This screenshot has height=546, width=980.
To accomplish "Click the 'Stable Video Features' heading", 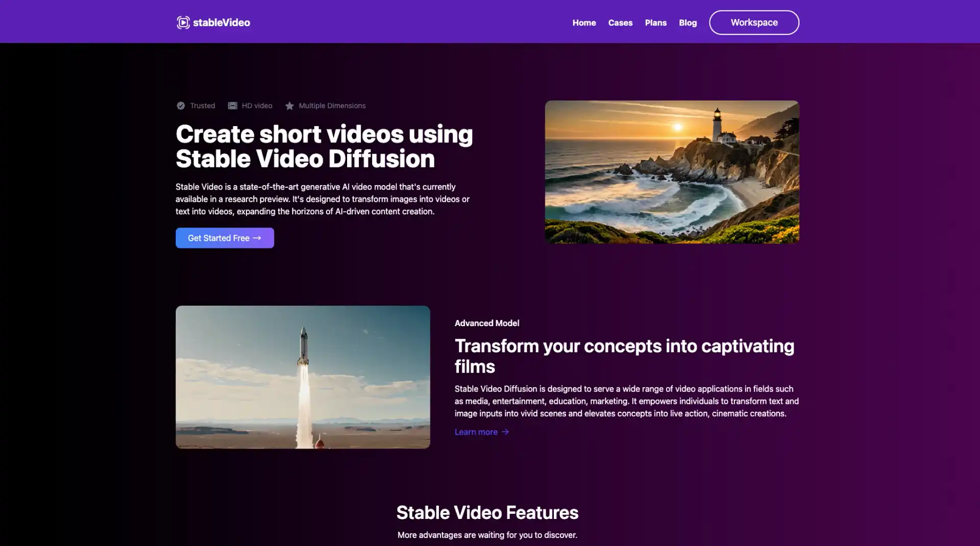I will 487,512.
